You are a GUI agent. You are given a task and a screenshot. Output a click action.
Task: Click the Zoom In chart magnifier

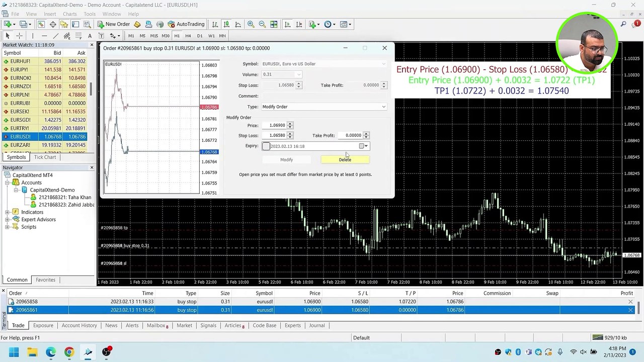(251, 24)
